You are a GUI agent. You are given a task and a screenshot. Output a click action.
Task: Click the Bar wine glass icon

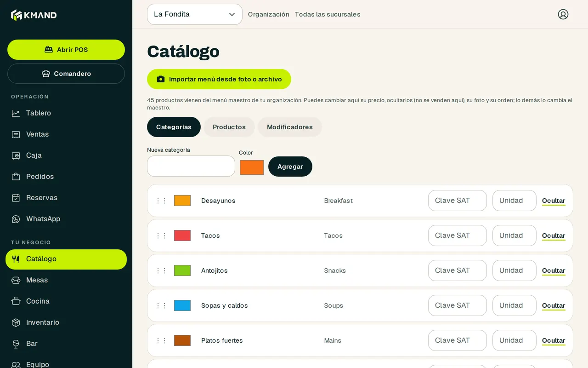[x=16, y=344]
